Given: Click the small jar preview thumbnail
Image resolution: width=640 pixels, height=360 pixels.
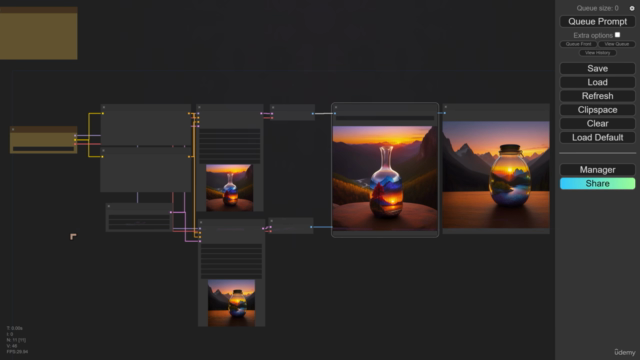Looking at the screenshot, I should [231, 303].
